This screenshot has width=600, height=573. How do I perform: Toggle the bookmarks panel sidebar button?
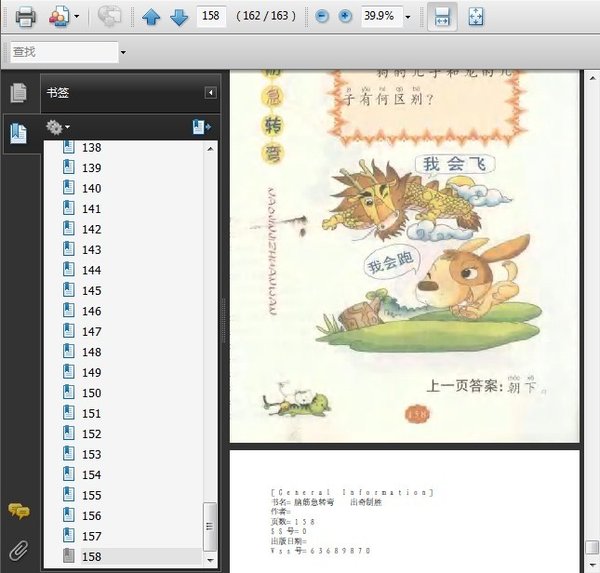(18, 133)
